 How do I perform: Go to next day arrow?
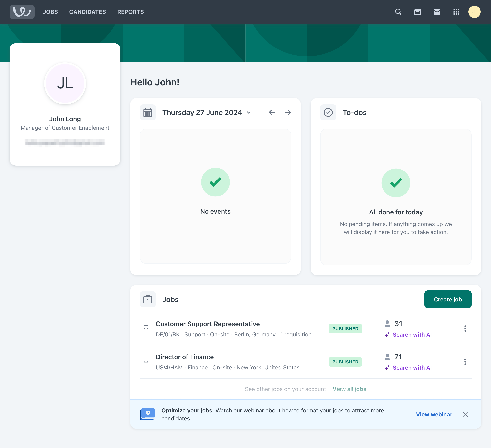288,112
